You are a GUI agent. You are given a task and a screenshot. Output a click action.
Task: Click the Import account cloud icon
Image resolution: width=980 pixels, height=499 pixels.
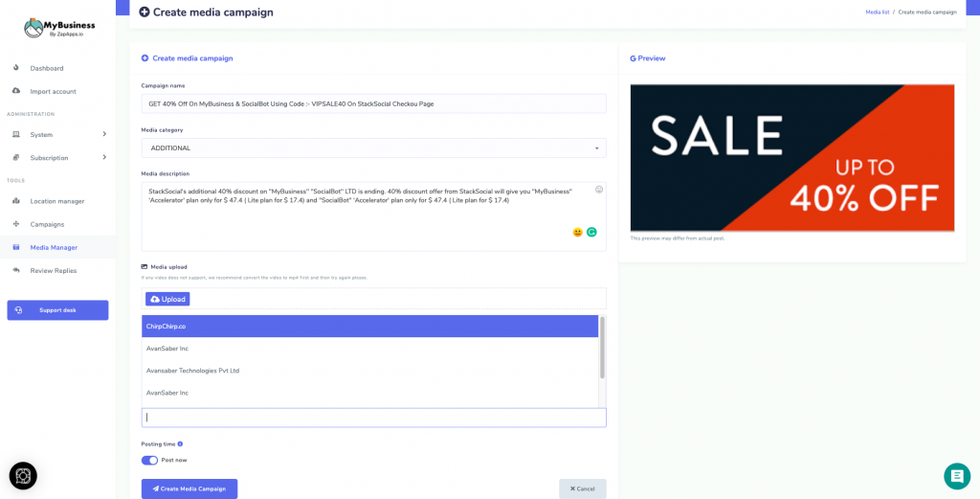(x=16, y=91)
